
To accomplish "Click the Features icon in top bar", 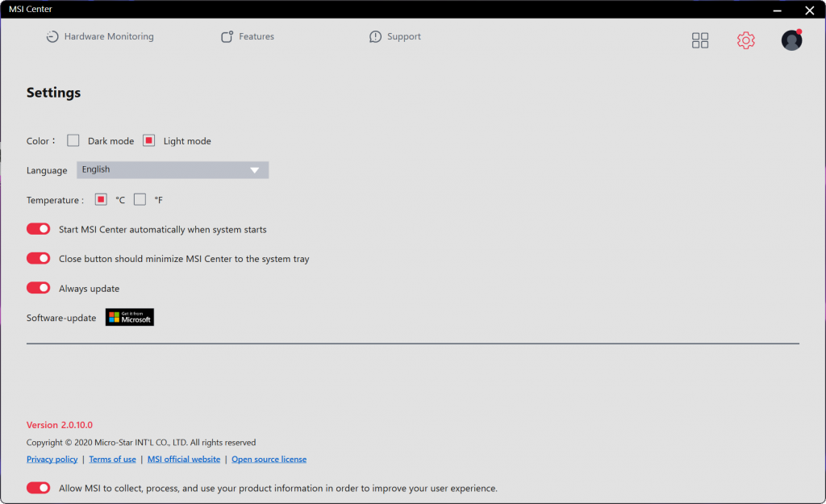I will point(227,37).
